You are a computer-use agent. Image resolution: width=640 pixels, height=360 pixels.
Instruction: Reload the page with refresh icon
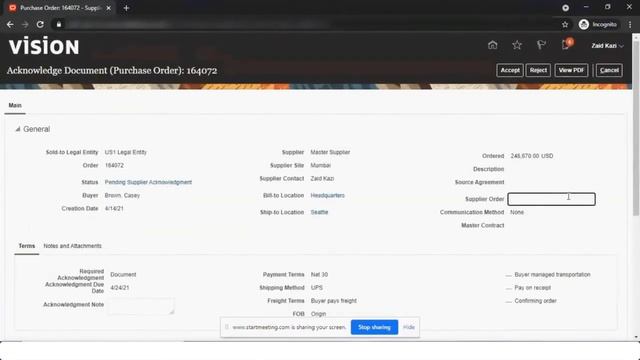tap(40, 24)
